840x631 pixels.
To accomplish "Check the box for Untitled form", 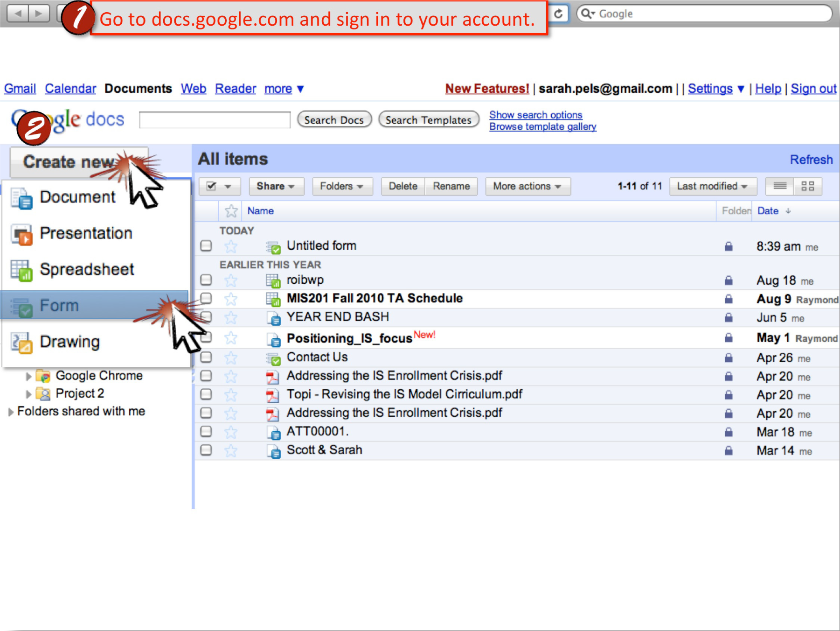I will 206,245.
